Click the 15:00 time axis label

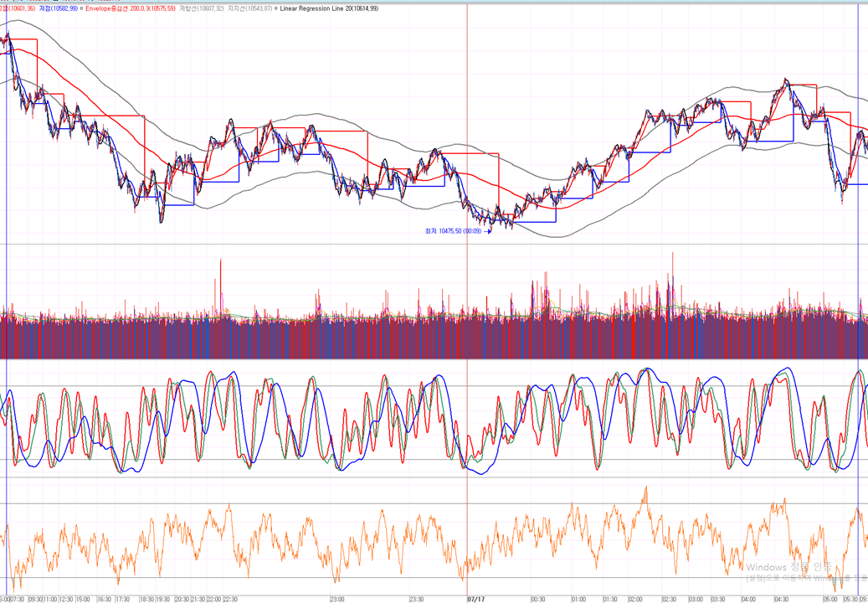83,599
